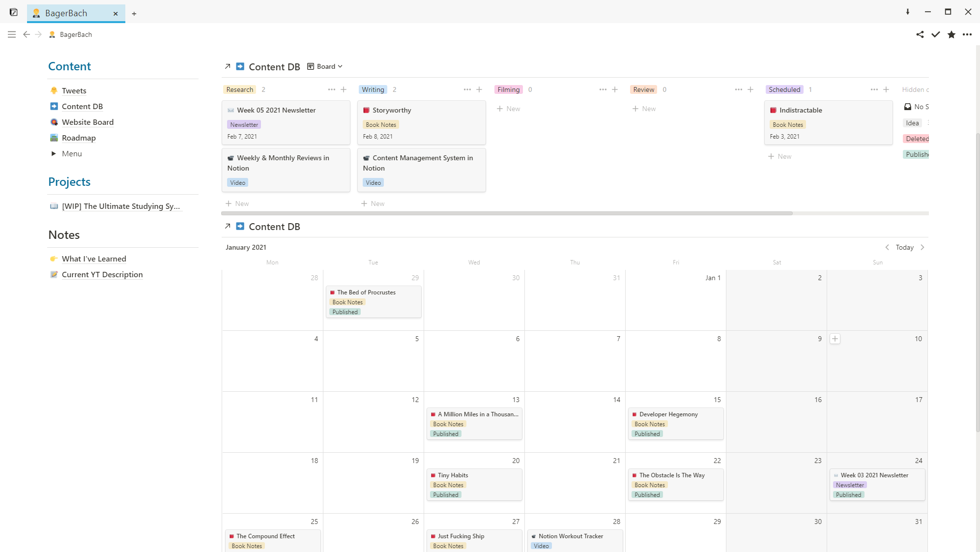The width and height of the screenshot is (980, 552).
Task: Open A Million Miles in a Thousand entry
Action: (474, 424)
